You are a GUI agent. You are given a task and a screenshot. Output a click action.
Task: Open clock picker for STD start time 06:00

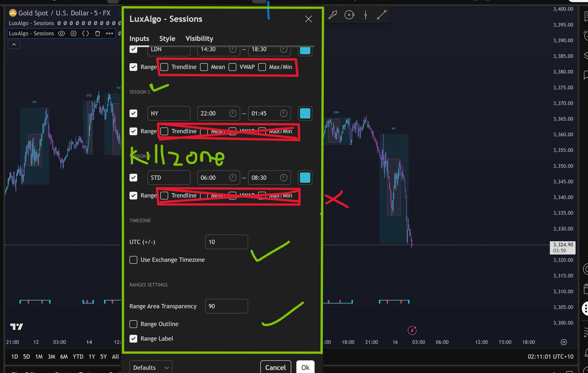tap(233, 178)
